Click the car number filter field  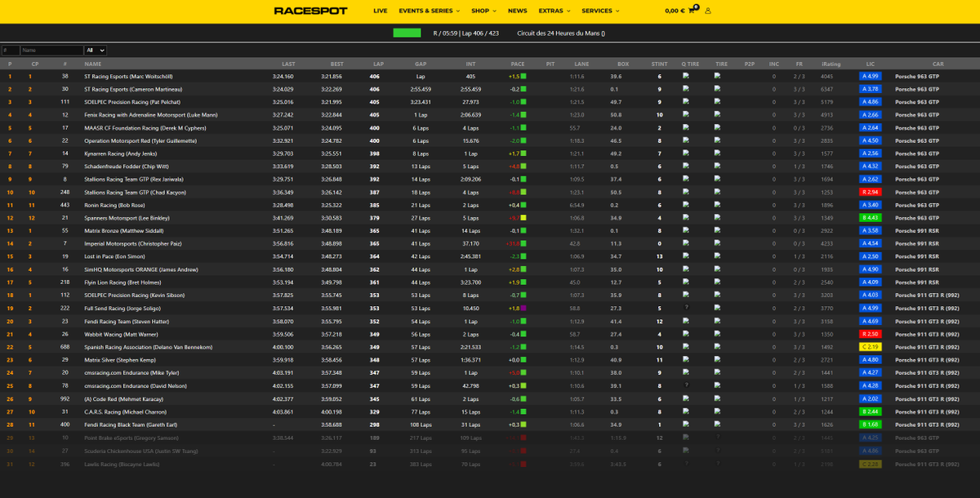[11, 50]
